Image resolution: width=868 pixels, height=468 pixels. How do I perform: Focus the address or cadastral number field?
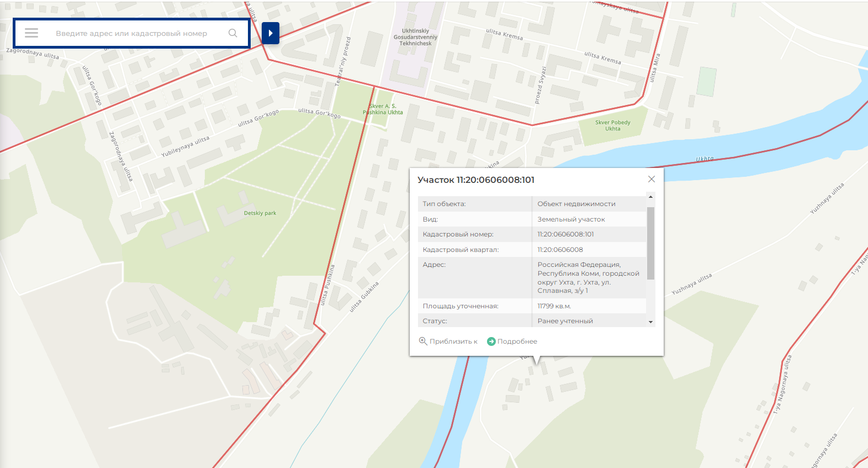(131, 33)
